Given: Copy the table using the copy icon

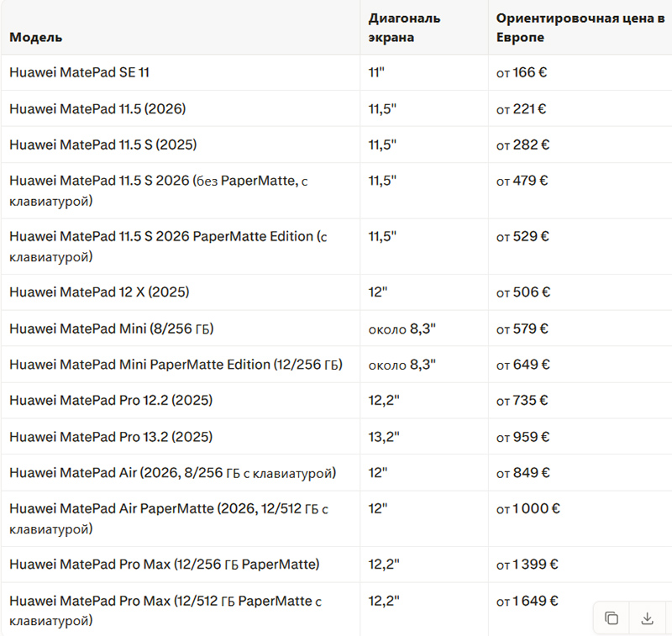Looking at the screenshot, I should coord(612,618).
